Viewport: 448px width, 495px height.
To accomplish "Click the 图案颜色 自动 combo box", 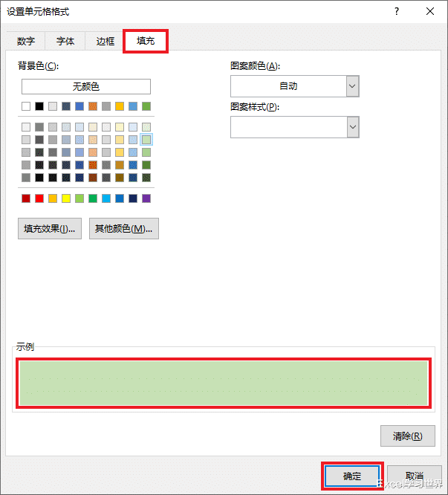I will 295,86.
